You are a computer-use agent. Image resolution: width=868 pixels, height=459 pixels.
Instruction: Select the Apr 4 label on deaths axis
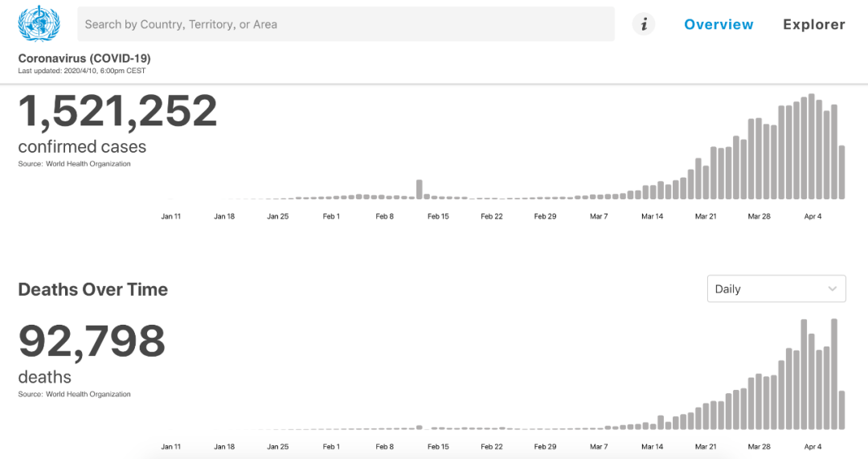pos(813,447)
